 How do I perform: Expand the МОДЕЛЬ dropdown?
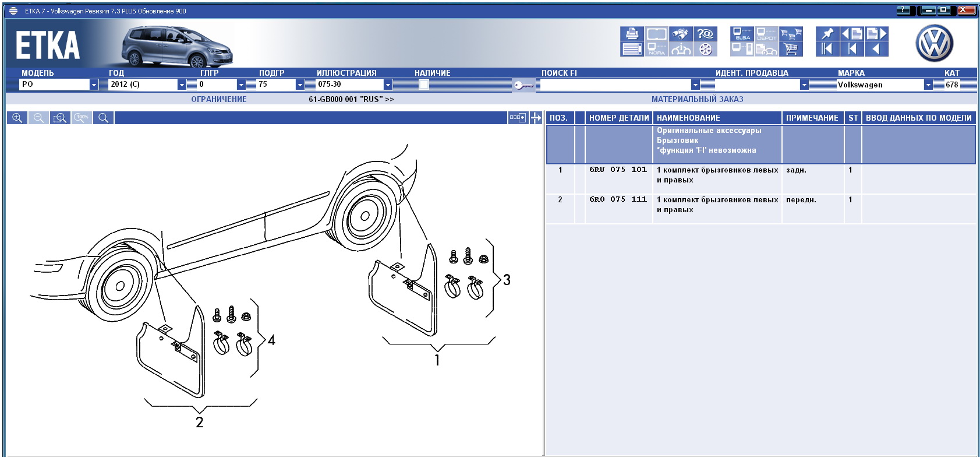[x=94, y=85]
